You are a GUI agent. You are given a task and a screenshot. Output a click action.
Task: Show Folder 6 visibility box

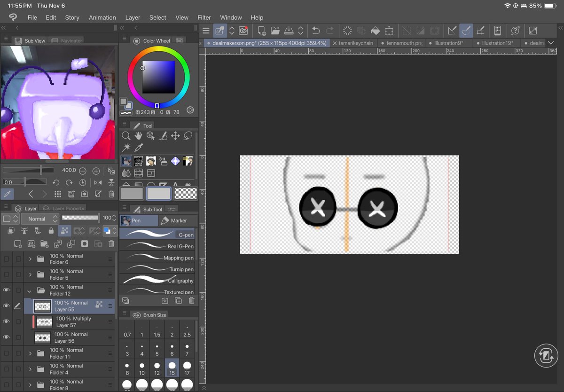coord(6,259)
